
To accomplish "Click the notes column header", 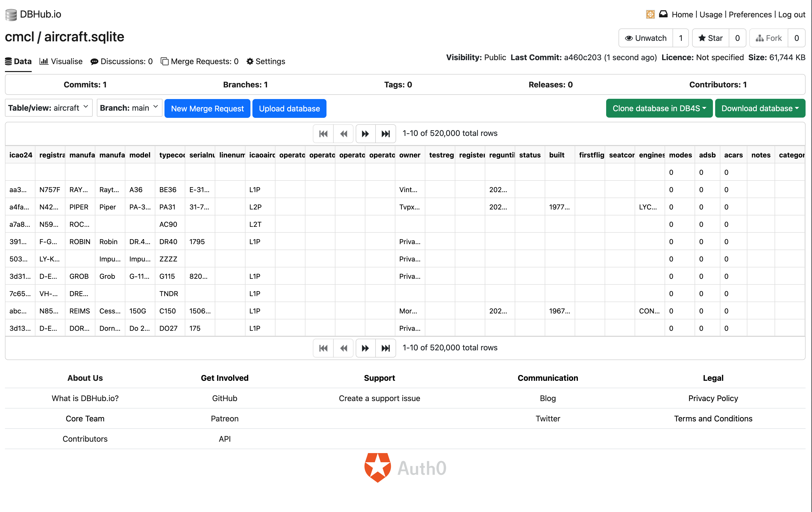I will tap(761, 155).
